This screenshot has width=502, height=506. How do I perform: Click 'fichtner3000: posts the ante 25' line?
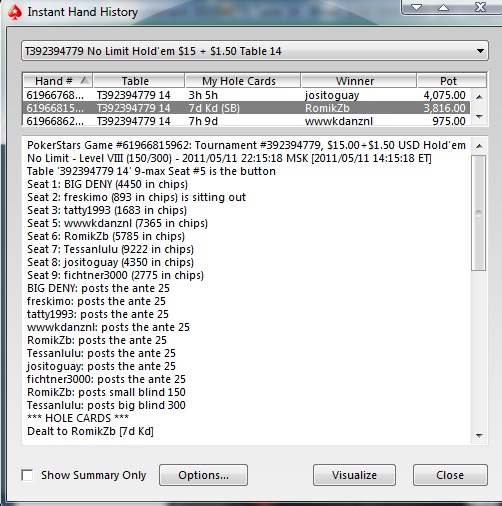point(106,379)
